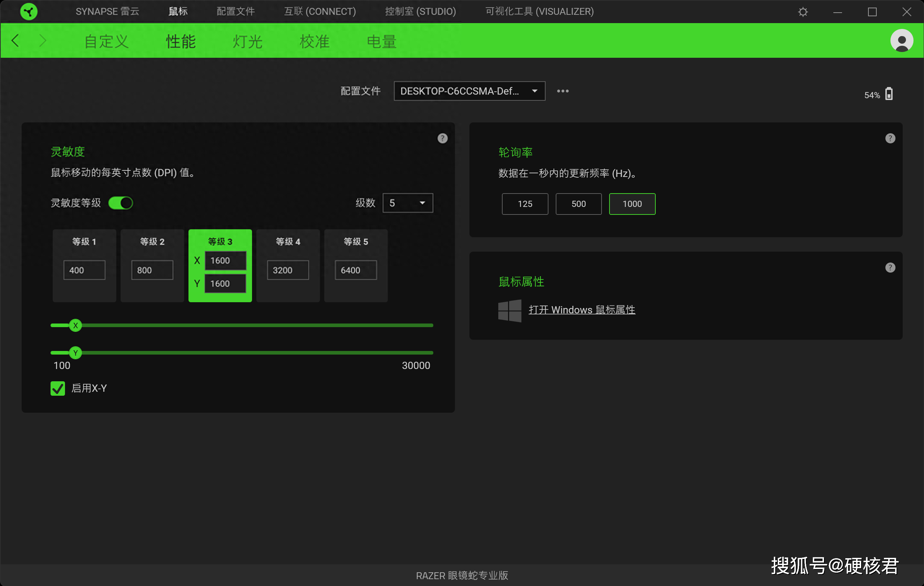The image size is (924, 586).
Task: Select the 性能 subtab
Action: [181, 41]
